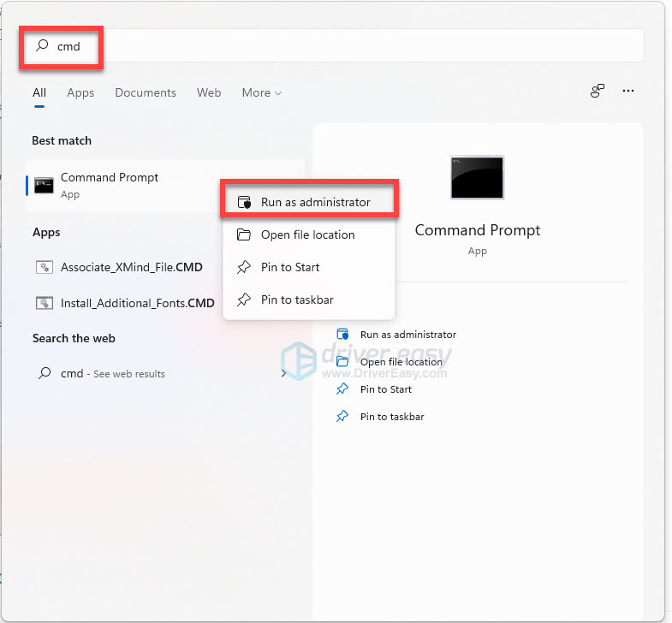Open Associate_XMind_File.CMD result
Image resolution: width=672 pixels, height=623 pixels.
[131, 267]
